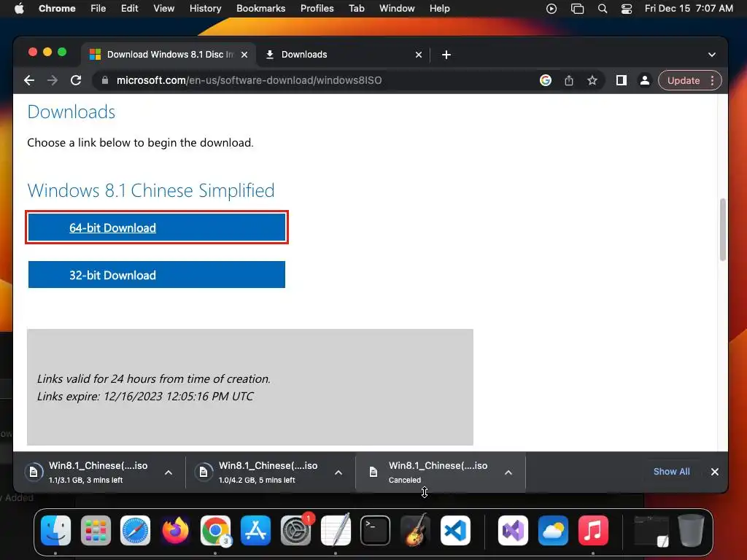Open Finder from the Dock
The image size is (747, 560).
[x=55, y=530]
